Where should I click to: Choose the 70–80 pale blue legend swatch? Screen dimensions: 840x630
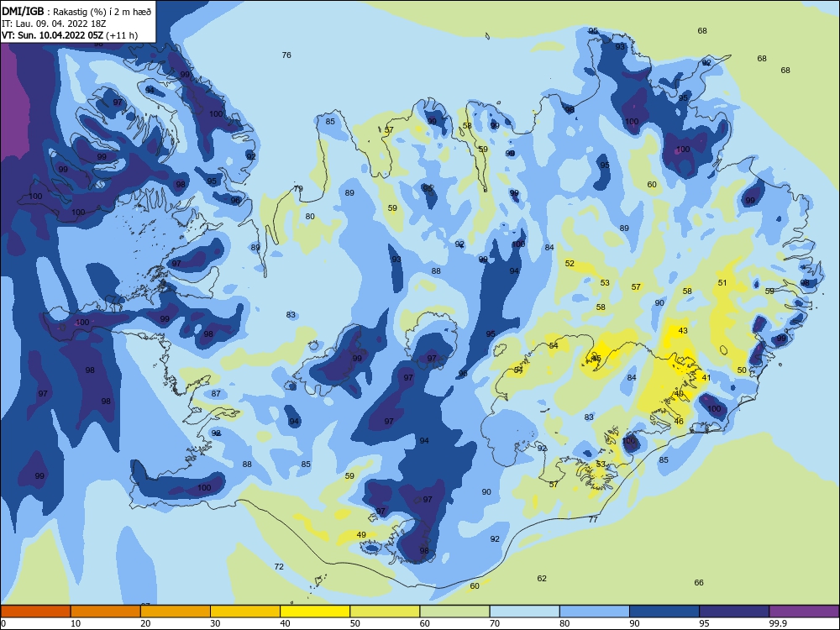click(524, 612)
